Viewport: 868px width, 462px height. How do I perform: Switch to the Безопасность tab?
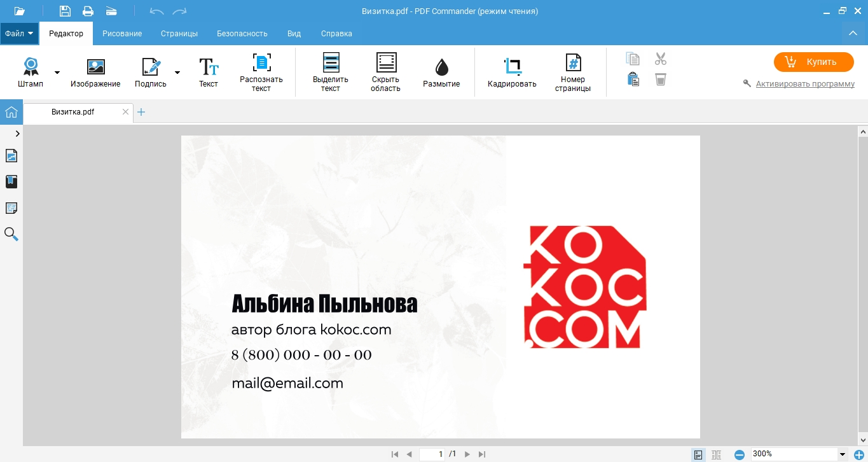(x=242, y=34)
